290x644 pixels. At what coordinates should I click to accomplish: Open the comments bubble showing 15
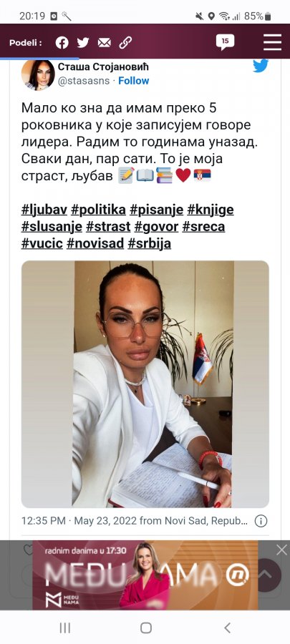(225, 42)
